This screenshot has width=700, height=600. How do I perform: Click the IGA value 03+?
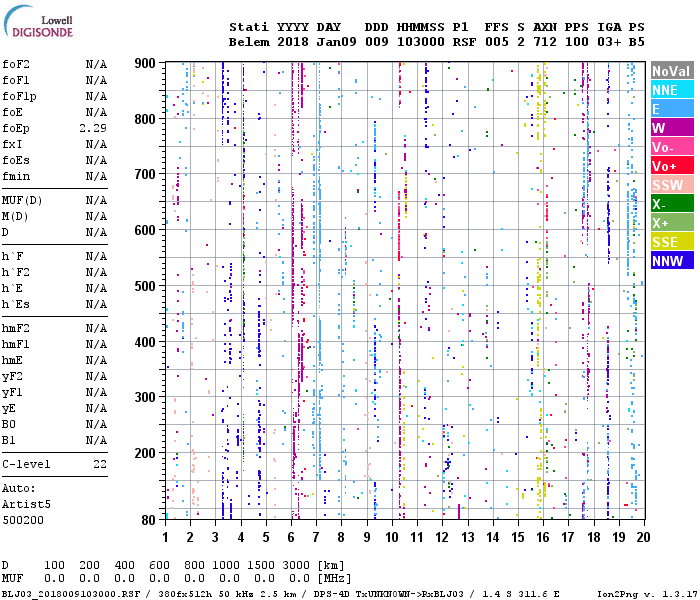609,42
